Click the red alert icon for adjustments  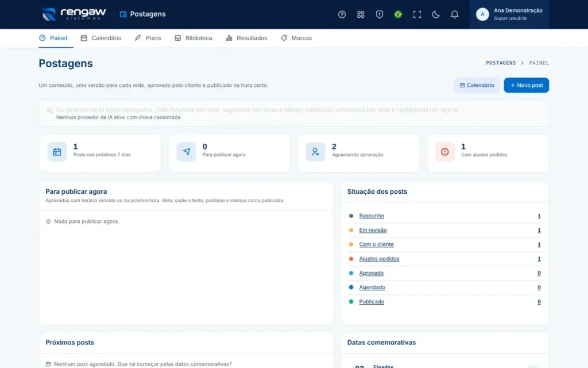click(445, 152)
